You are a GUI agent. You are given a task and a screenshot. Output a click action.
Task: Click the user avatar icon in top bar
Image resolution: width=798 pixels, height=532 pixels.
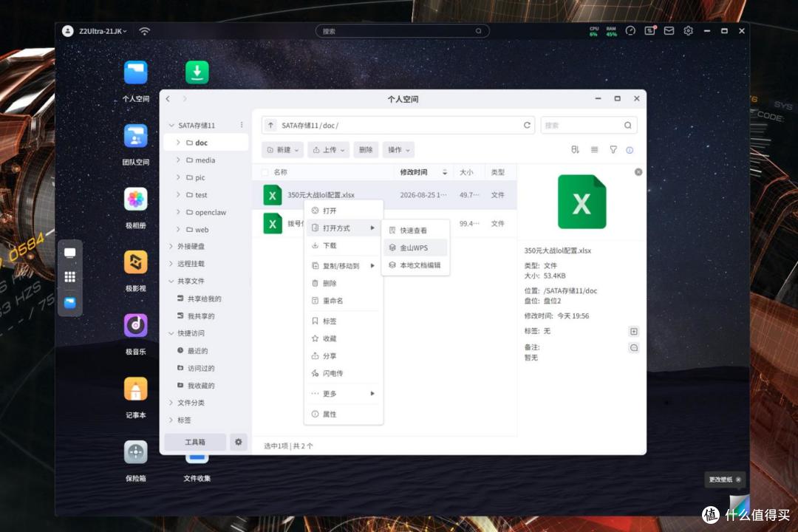(68, 31)
